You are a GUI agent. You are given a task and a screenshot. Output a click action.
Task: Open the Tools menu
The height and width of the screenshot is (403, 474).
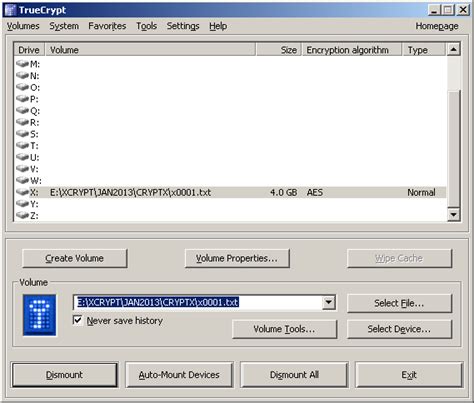point(146,26)
